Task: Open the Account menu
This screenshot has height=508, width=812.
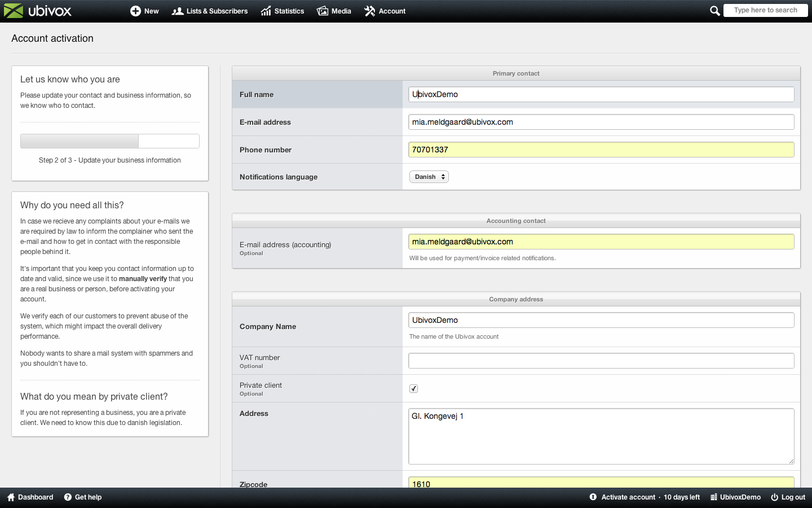Action: (385, 11)
